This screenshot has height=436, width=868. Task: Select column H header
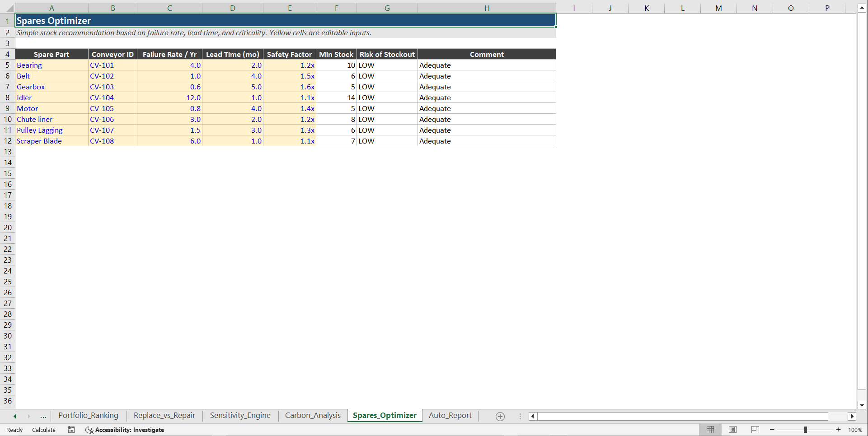pos(487,8)
